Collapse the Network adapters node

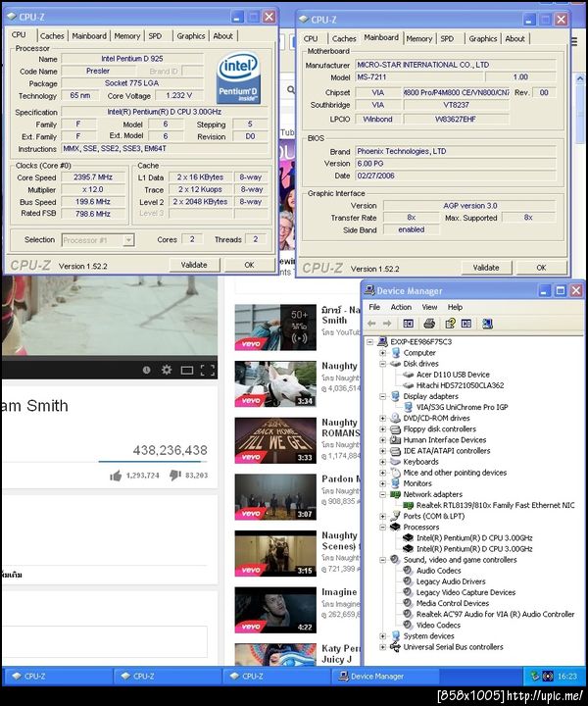click(382, 494)
